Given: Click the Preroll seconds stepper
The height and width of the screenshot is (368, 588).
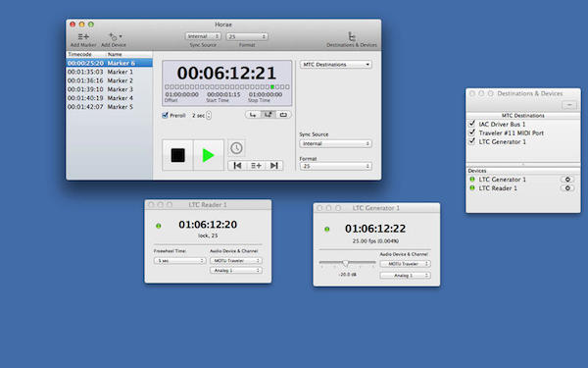Looking at the screenshot, I should click(209, 115).
